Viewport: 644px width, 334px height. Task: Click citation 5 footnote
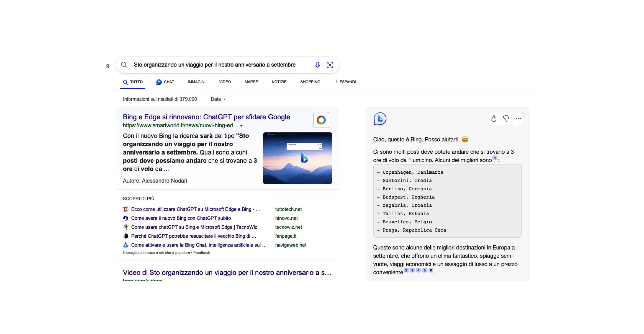point(425,270)
